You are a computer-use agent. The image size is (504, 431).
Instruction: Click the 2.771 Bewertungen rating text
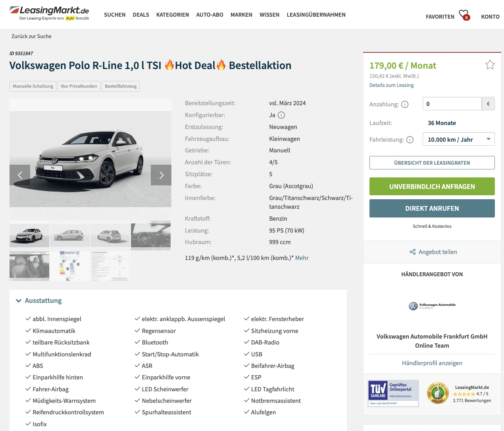pos(472,400)
